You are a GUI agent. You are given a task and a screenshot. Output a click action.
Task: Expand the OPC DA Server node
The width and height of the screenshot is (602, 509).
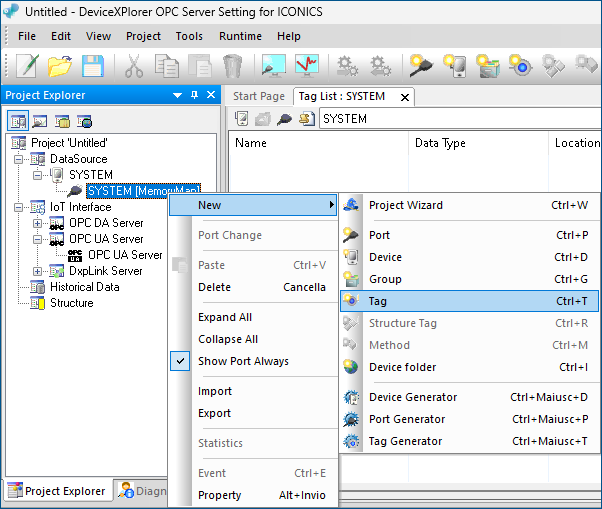click(37, 223)
